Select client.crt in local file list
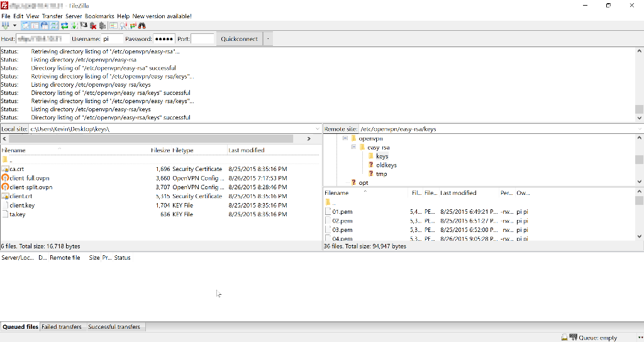The width and height of the screenshot is (644, 342). click(21, 196)
